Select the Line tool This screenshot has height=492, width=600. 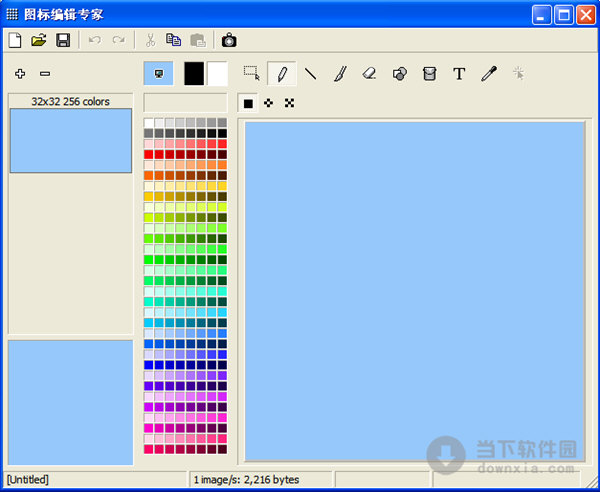(310, 73)
